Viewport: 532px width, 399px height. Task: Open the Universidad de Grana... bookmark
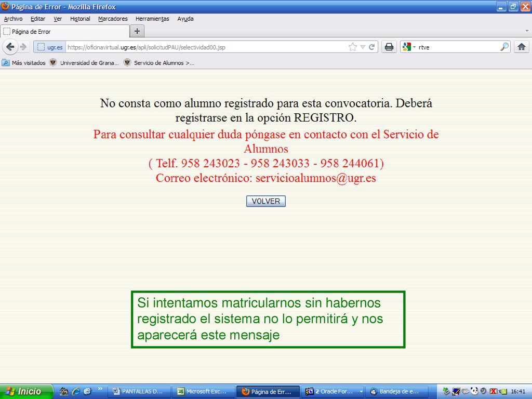pyautogui.click(x=84, y=63)
